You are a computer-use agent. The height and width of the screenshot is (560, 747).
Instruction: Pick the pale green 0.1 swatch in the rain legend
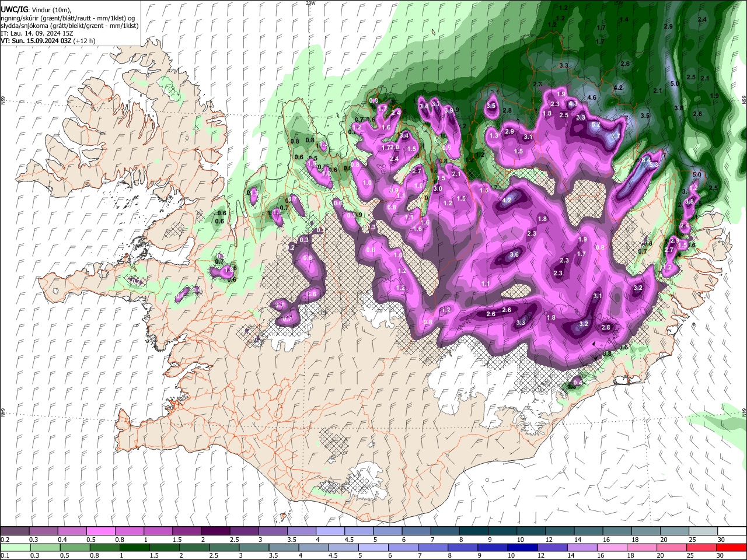point(15,547)
